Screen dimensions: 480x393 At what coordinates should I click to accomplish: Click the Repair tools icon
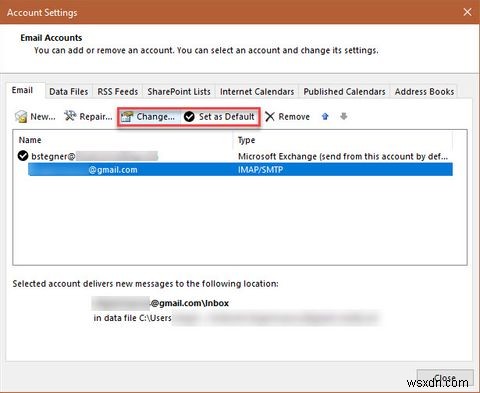70,116
